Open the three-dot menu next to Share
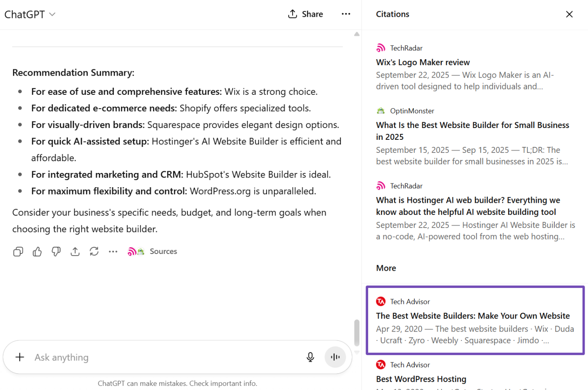 click(345, 14)
